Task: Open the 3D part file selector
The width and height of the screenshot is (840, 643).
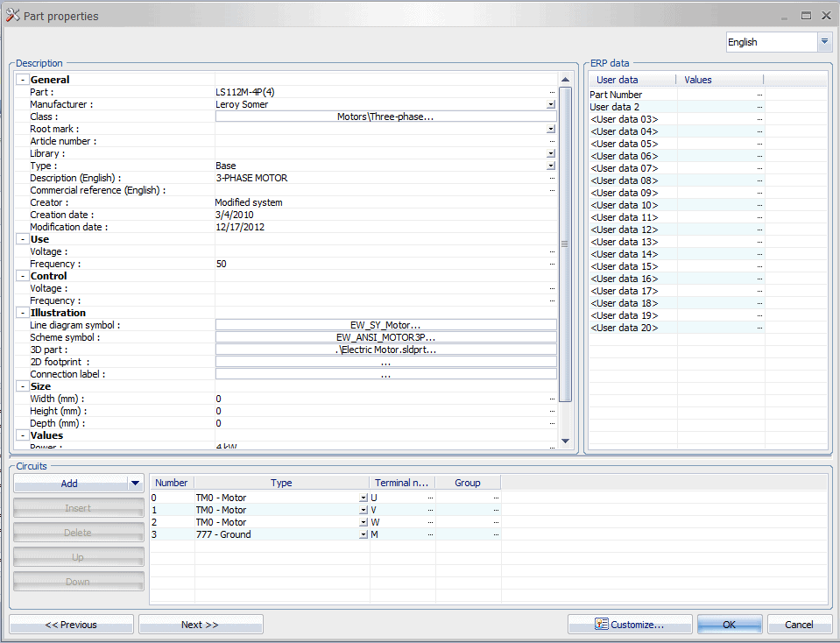Action: 385,350
